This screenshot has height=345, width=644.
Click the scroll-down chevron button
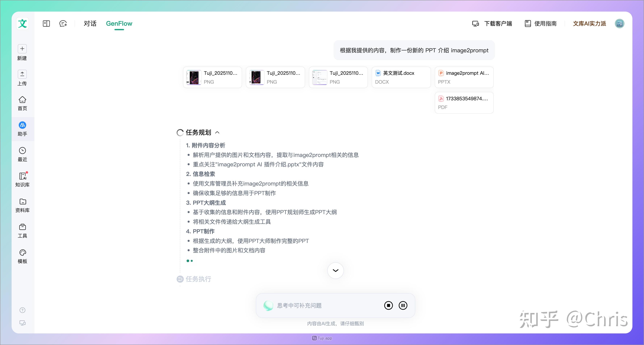[335, 270]
